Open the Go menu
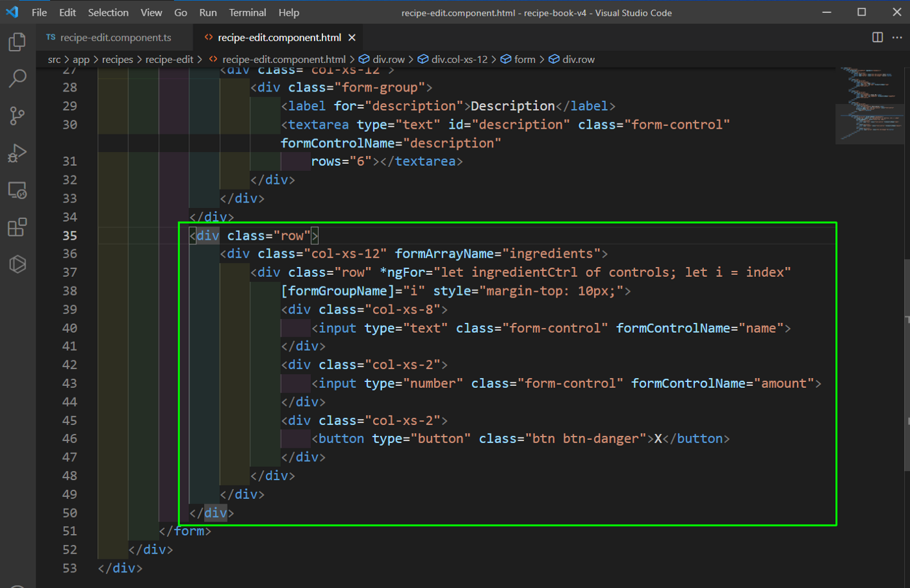Viewport: 910px width, 588px height. pyautogui.click(x=181, y=12)
